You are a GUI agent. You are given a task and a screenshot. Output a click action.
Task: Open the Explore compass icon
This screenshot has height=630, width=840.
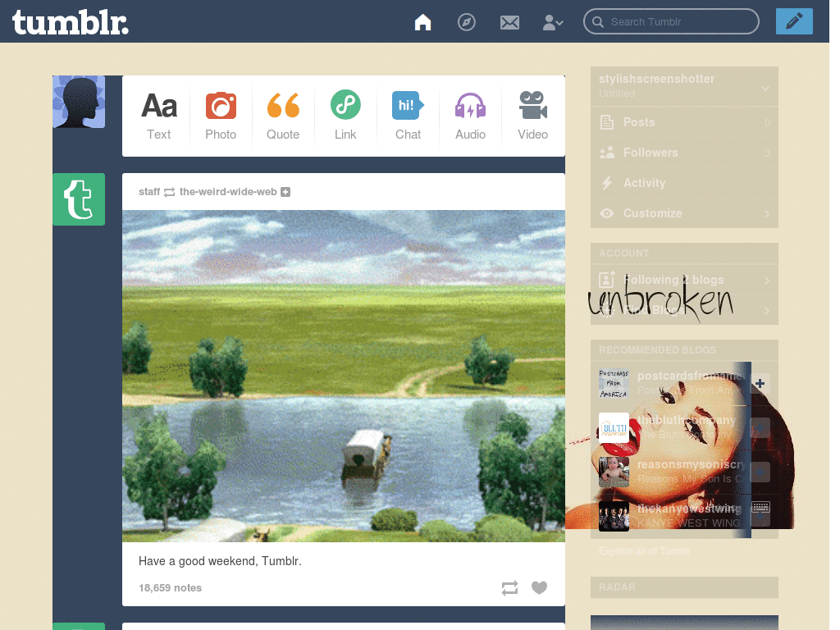(x=466, y=22)
